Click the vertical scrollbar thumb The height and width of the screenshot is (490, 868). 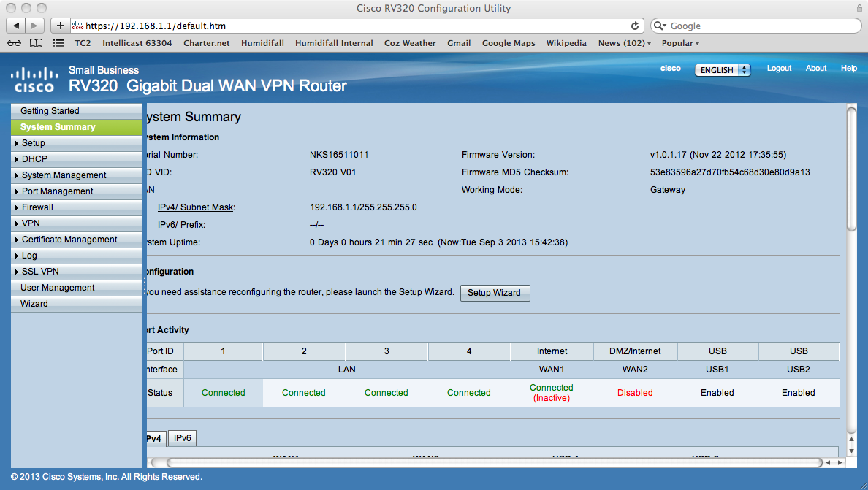click(x=851, y=169)
